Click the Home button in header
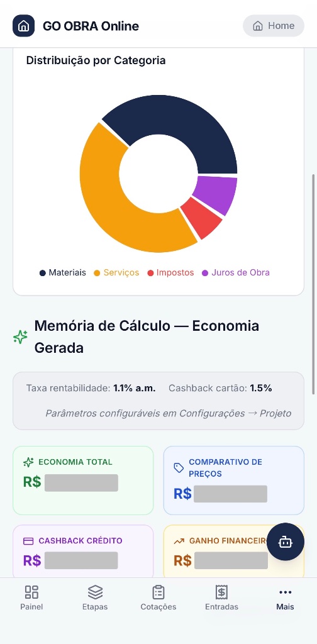The height and width of the screenshot is (644, 317). click(274, 26)
